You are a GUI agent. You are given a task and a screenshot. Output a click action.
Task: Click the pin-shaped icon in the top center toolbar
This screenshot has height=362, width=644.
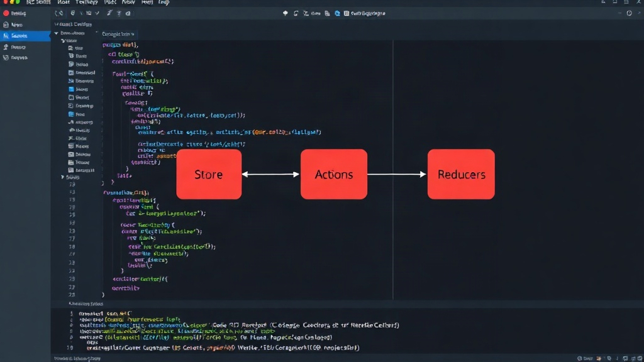(x=286, y=13)
